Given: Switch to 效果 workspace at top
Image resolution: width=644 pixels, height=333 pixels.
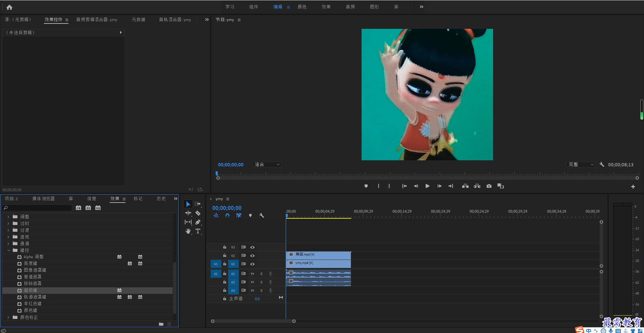Looking at the screenshot, I should point(326,7).
